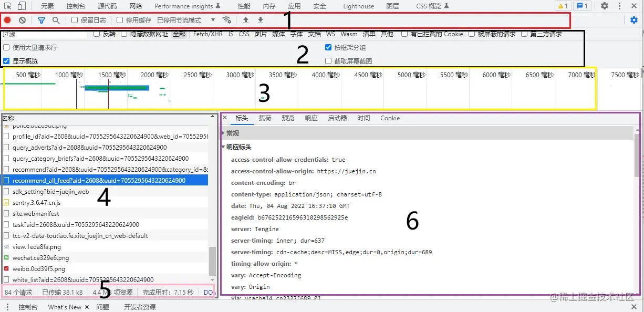Open the 预览 details tab
Screen dimensions: 644x312
click(288, 118)
